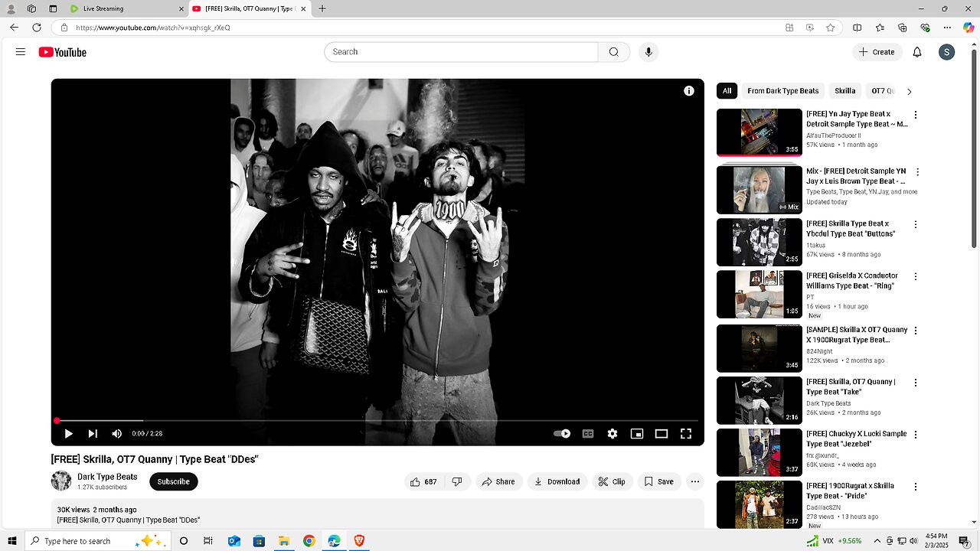
Task: Play the video
Action: (69, 434)
